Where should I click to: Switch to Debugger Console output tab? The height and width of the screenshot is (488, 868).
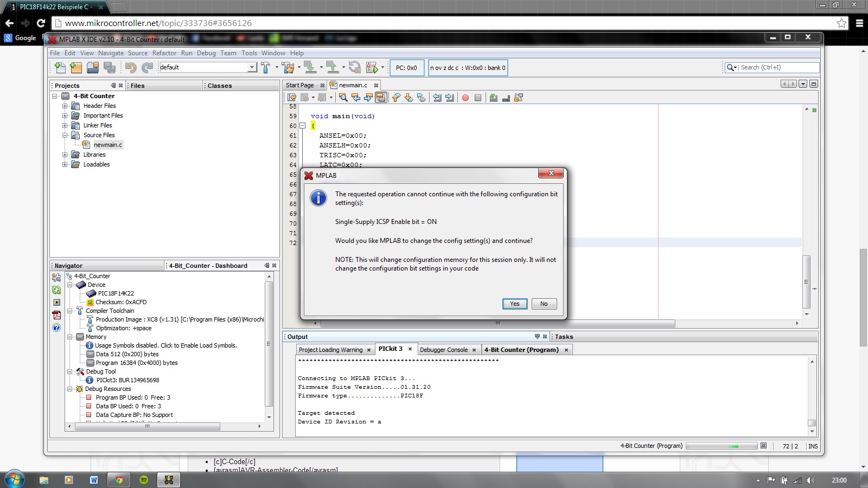point(444,350)
